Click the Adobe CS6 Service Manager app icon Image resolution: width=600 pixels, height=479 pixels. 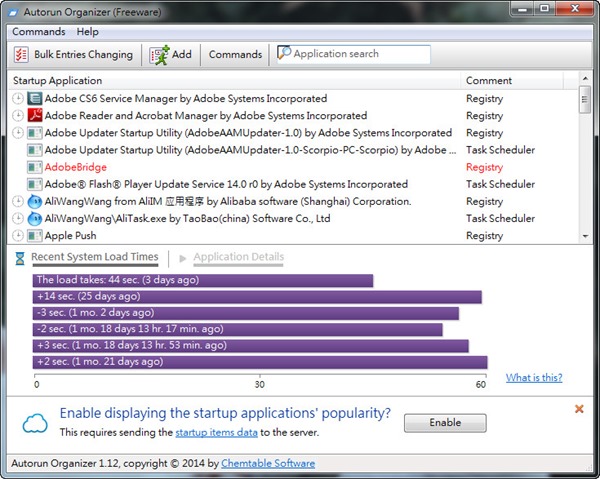coord(34,98)
